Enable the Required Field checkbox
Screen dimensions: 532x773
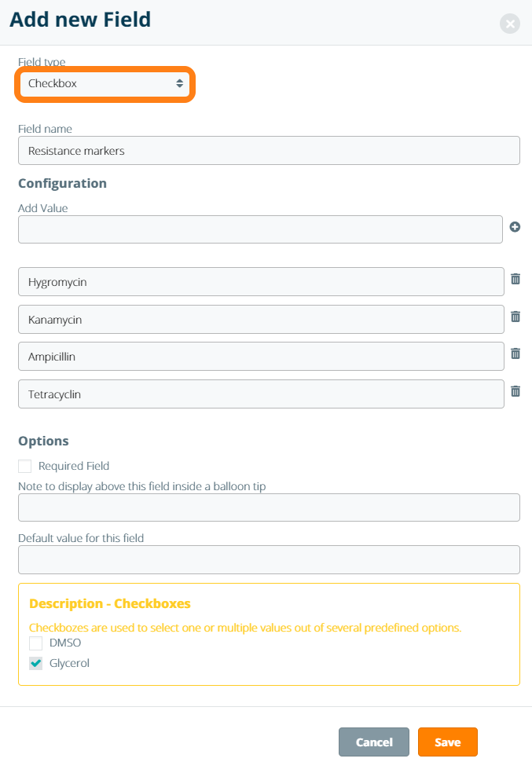[25, 467]
